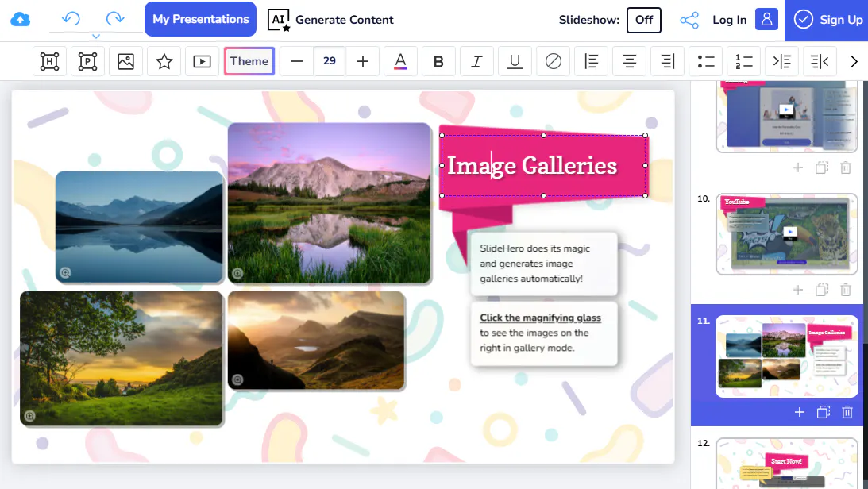Align text right
Image resolution: width=868 pixels, height=489 pixels.
(668, 61)
